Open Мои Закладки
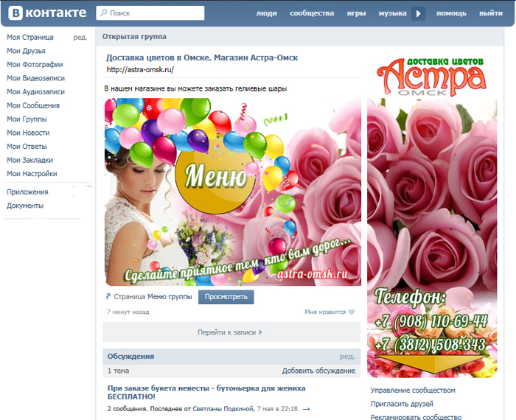Screen dimensions: 516x420 point(29,160)
